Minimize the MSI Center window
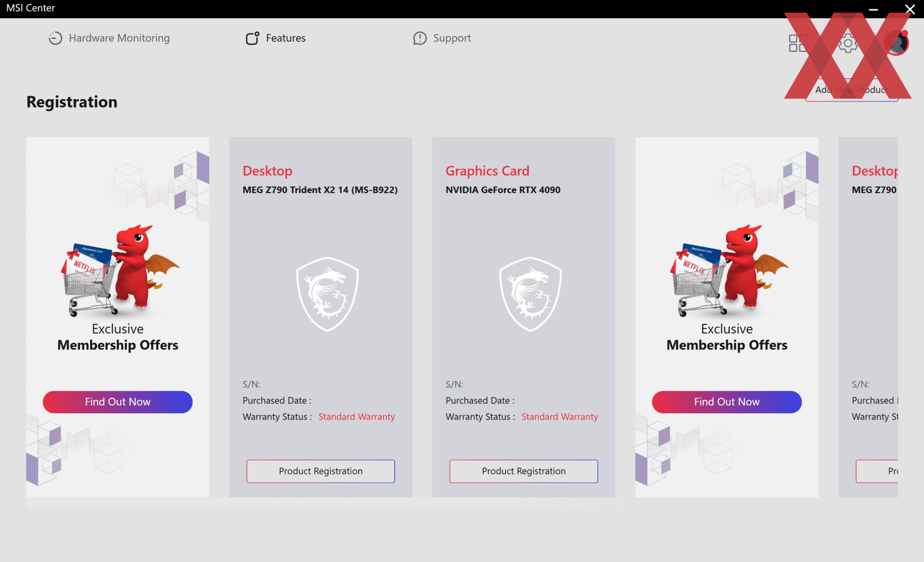 873,9
